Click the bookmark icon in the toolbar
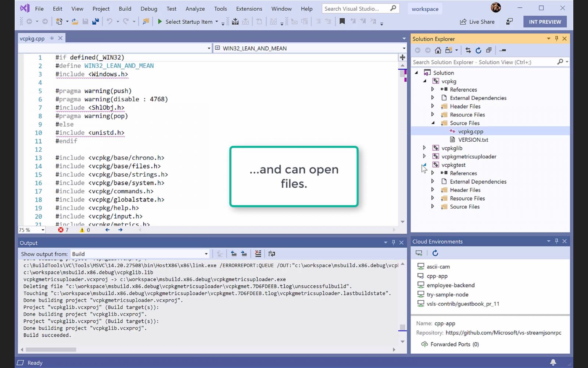This screenshot has height=368, width=588. click(x=342, y=22)
